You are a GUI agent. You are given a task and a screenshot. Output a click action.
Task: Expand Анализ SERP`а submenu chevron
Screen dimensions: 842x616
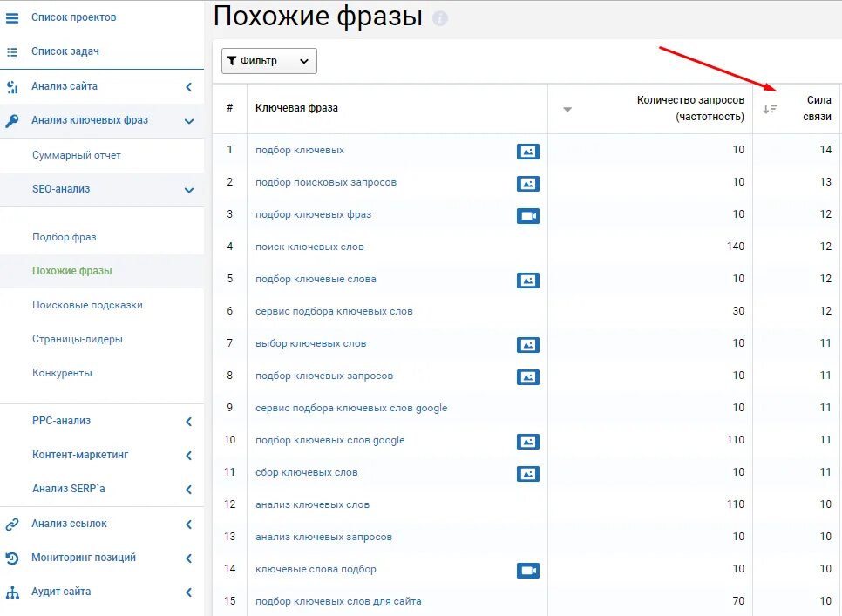pos(189,490)
